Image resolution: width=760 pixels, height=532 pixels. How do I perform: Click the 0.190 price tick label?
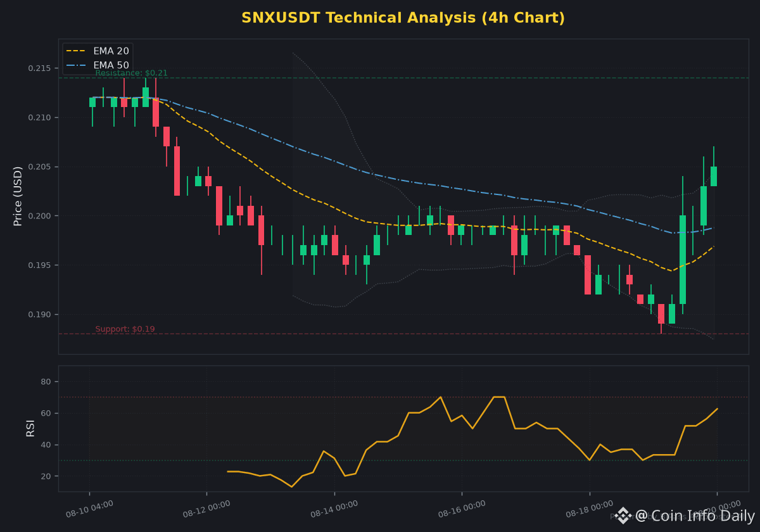click(41, 315)
